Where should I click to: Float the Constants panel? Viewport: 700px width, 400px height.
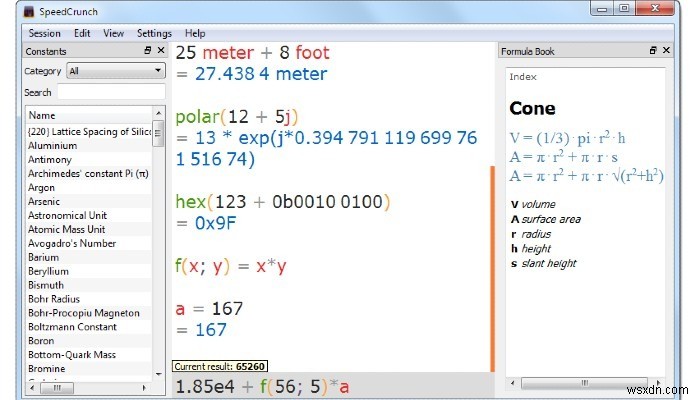click(148, 50)
